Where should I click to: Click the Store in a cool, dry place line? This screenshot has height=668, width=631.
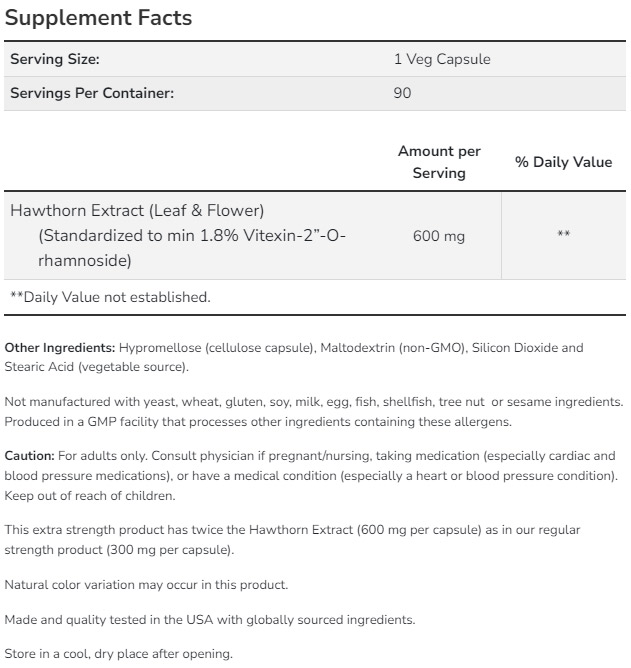(119, 654)
